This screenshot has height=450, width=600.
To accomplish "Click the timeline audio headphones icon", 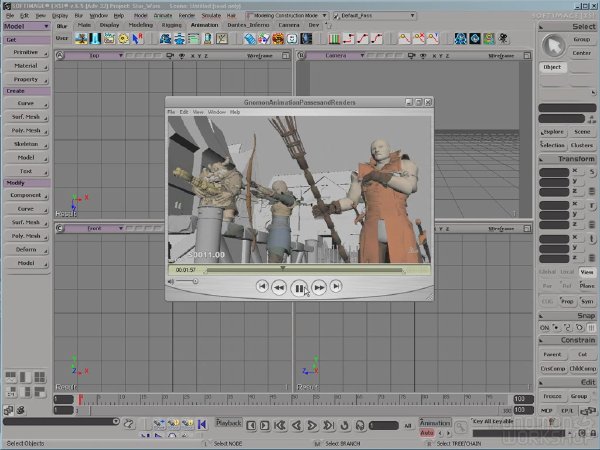I will (x=360, y=426).
